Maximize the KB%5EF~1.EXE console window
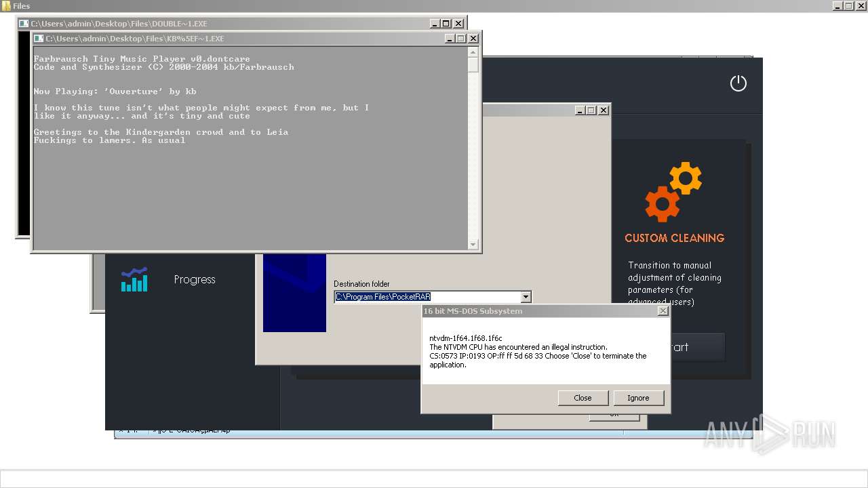The image size is (868, 488). 461,39
